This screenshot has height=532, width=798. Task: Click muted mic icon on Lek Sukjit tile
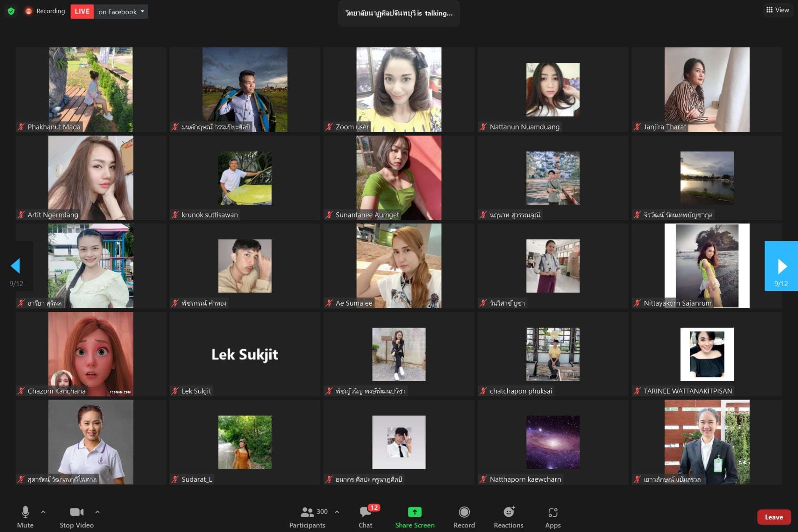tap(175, 391)
